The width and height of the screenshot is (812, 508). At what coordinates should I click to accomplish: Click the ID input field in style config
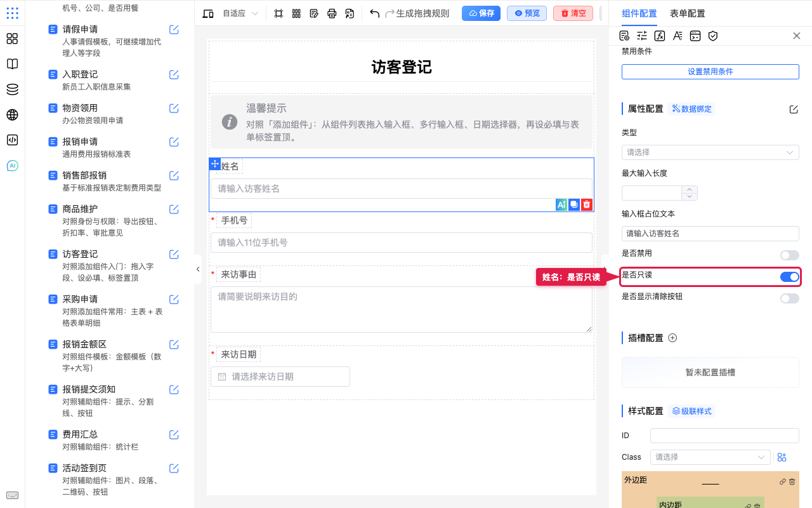724,436
